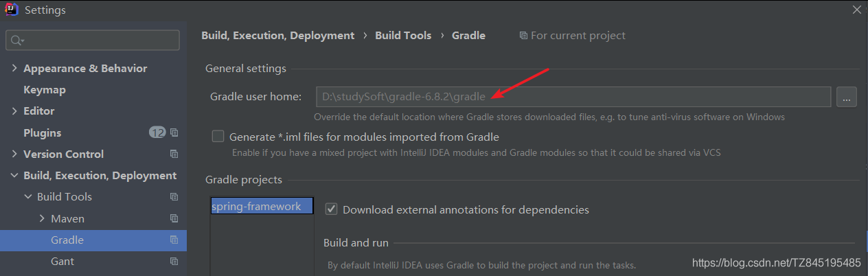Click the Settings window title

point(45,10)
